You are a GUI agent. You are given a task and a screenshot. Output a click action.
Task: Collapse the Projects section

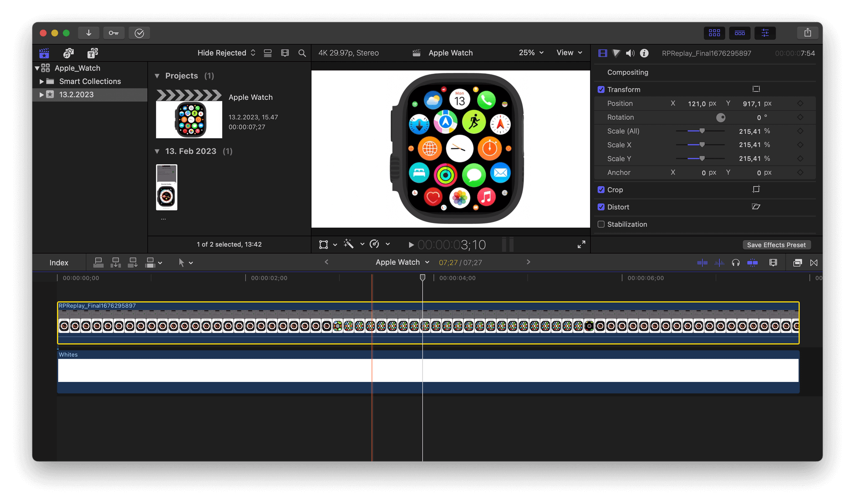point(157,76)
